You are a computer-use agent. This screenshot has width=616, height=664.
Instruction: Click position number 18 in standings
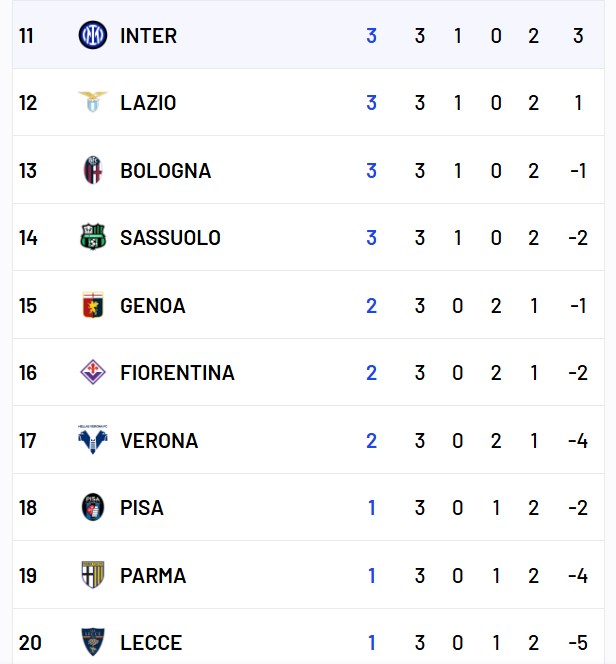[28, 508]
